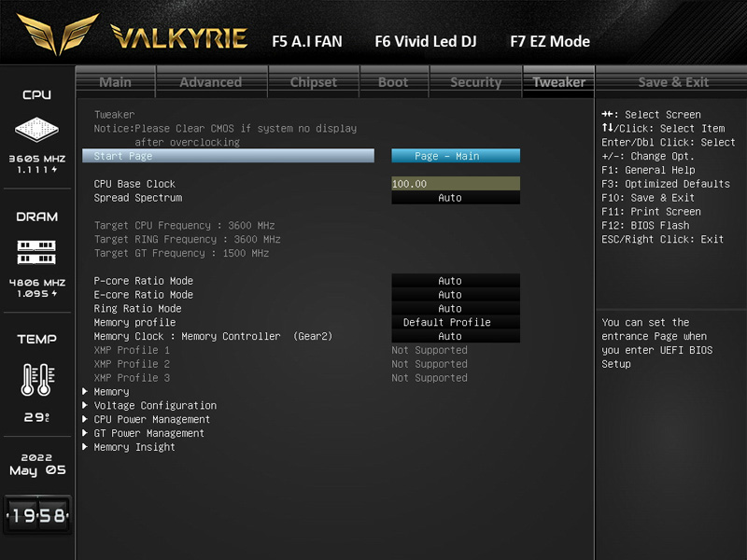Screen dimensions: 747x560
Task: Open Spread Spectrum Auto dropdown
Action: [x=456, y=198]
